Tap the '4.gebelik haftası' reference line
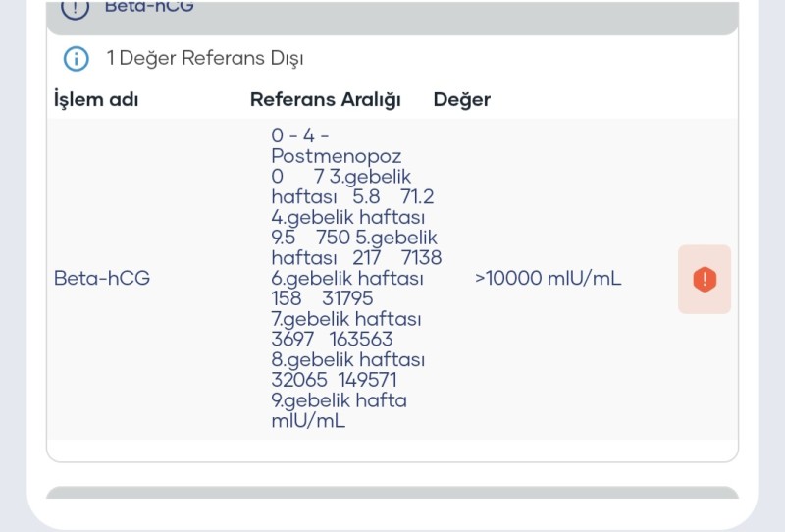Viewport: 785px width, 532px height. coord(347,217)
